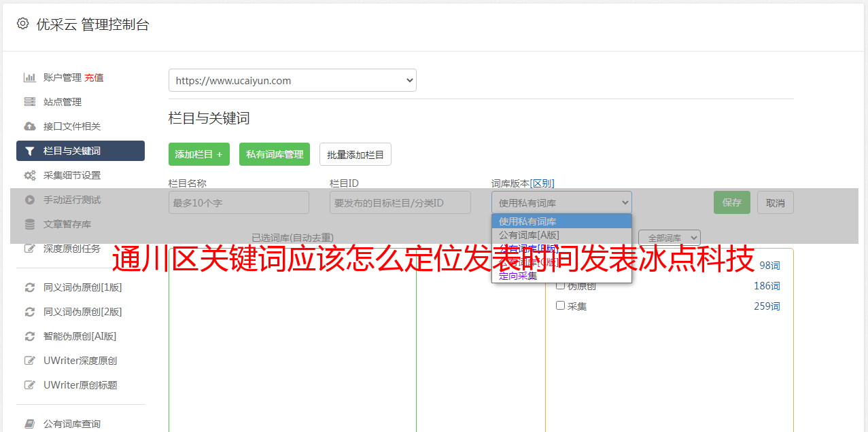Open 栏目与关键词 in the sidebar
The height and width of the screenshot is (432, 868).
coord(80,151)
